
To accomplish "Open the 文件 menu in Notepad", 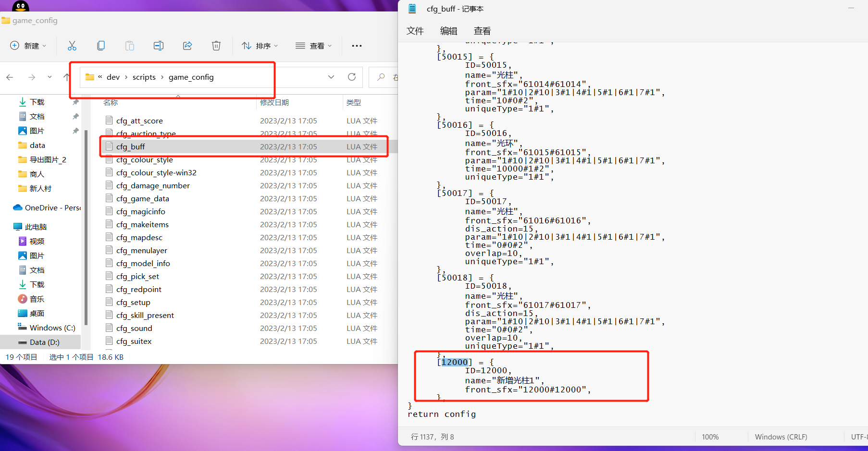I will (x=415, y=31).
